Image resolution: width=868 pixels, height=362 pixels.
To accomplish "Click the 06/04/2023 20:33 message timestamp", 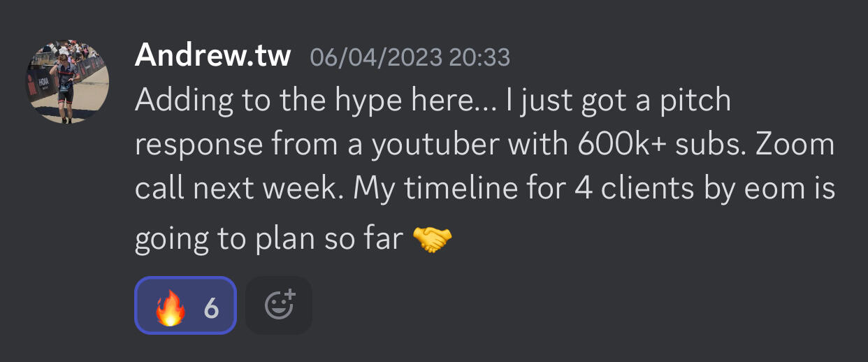I will 410,57.
